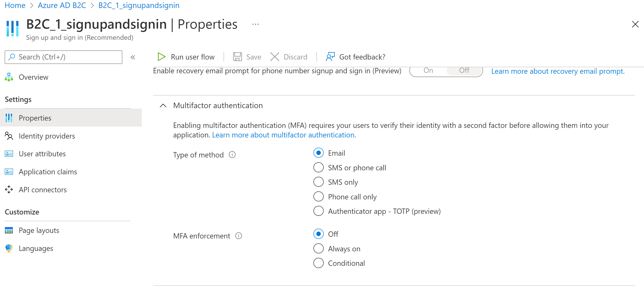Open Learn more about recovery email prompt
Screen dimensions: 644x288
(558, 71)
